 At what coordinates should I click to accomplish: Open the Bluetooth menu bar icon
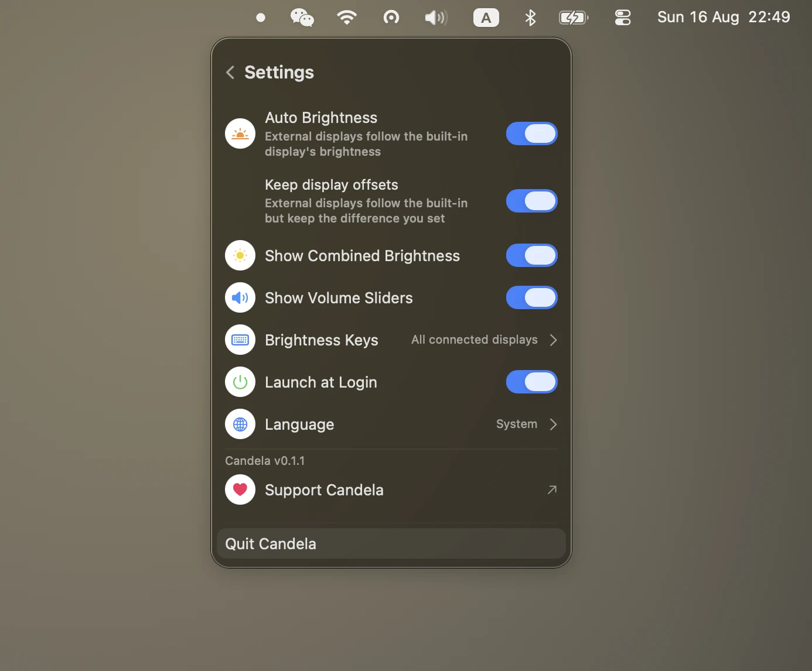(530, 18)
